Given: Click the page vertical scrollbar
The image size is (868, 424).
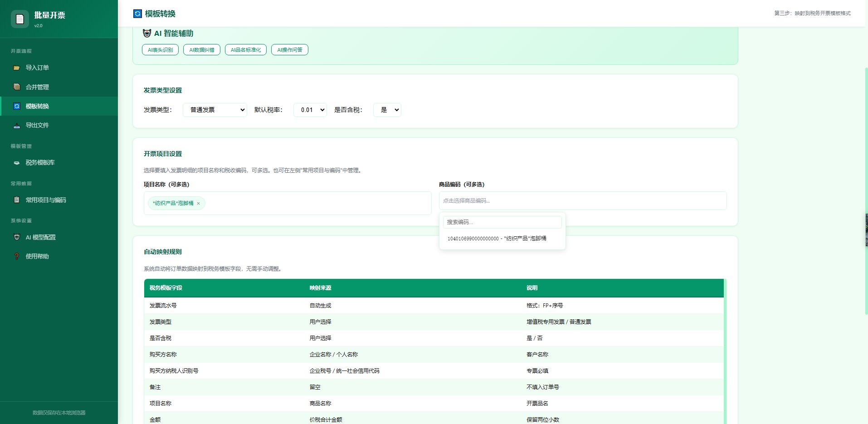Looking at the screenshot, I should click(x=866, y=190).
